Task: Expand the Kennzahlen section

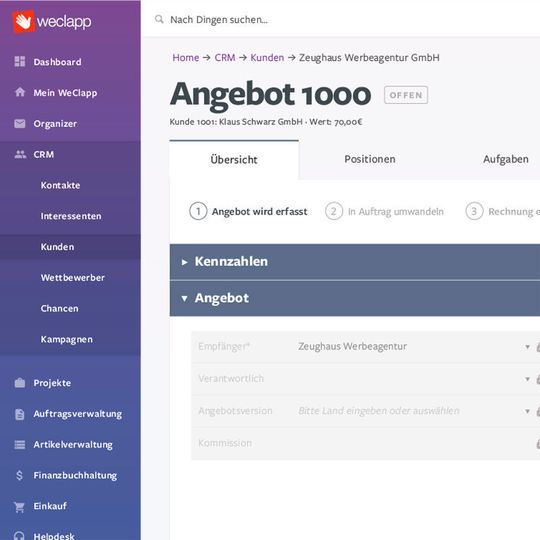Action: 355,261
